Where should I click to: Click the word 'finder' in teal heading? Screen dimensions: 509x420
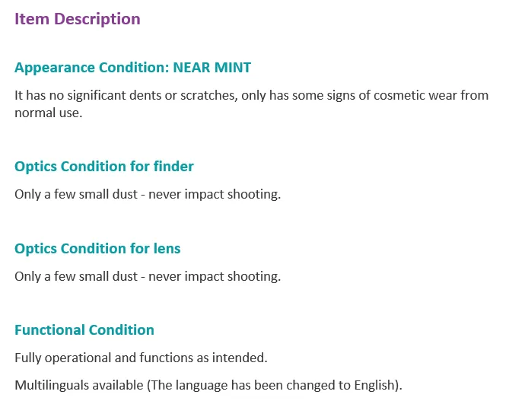173,166
